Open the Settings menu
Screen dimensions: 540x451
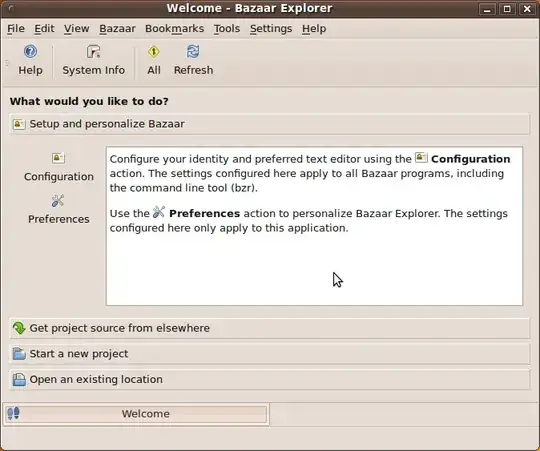(271, 29)
